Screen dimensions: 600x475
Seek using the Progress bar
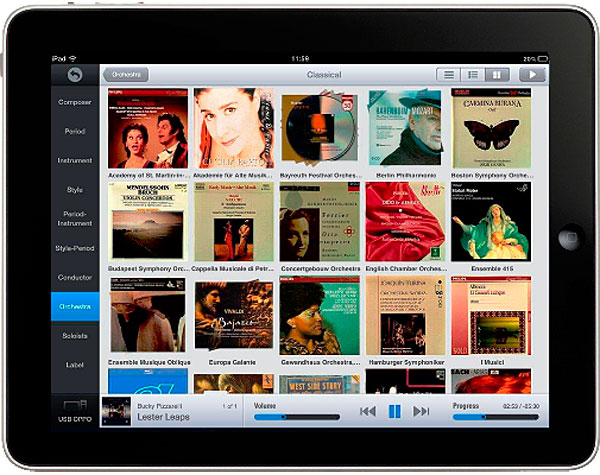(495, 417)
